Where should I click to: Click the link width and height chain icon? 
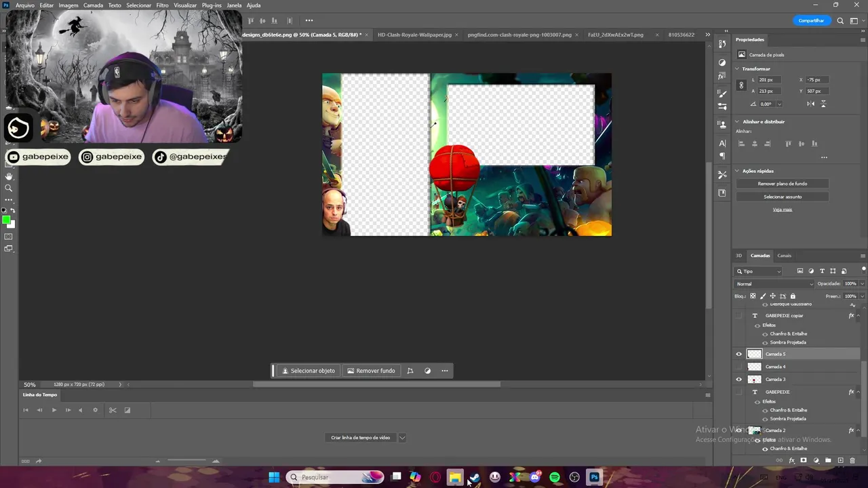[x=741, y=85]
